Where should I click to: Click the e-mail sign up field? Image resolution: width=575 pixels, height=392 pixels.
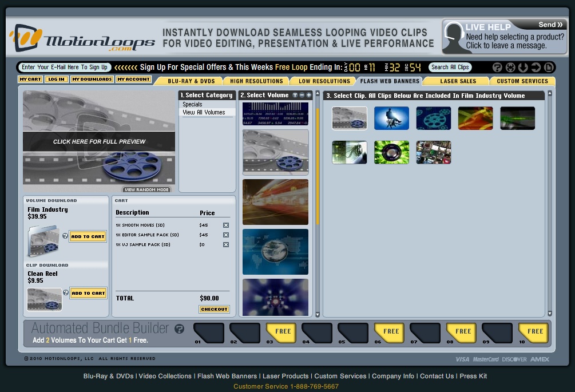(x=65, y=67)
